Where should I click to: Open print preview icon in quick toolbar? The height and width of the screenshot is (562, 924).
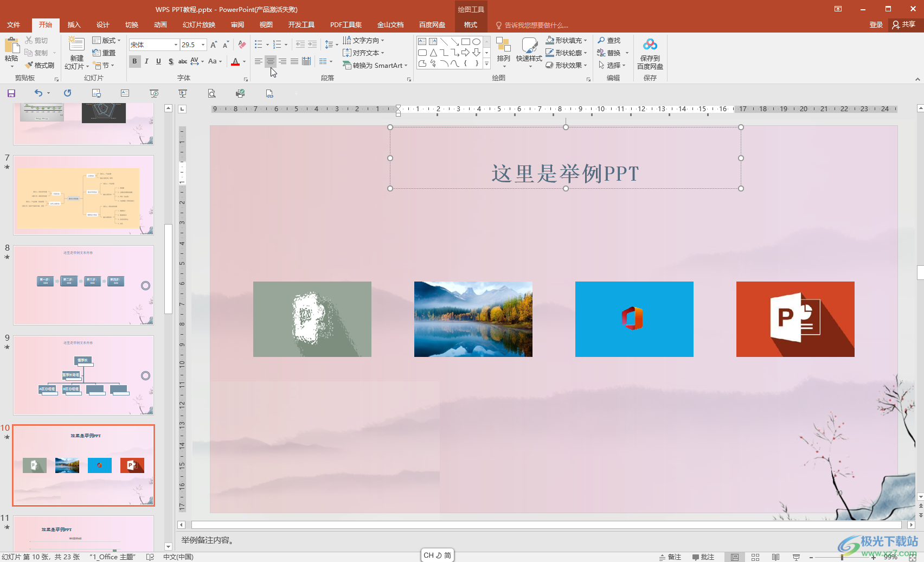(x=211, y=93)
